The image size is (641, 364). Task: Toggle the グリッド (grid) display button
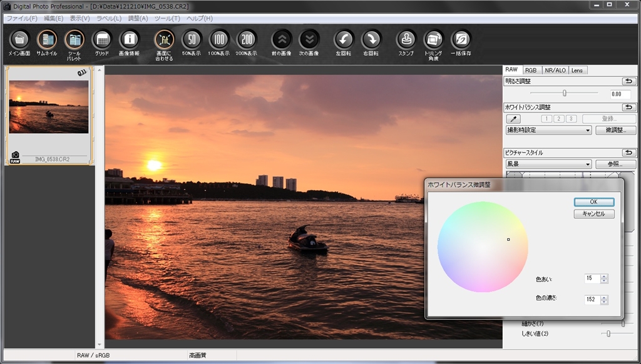[x=101, y=40]
